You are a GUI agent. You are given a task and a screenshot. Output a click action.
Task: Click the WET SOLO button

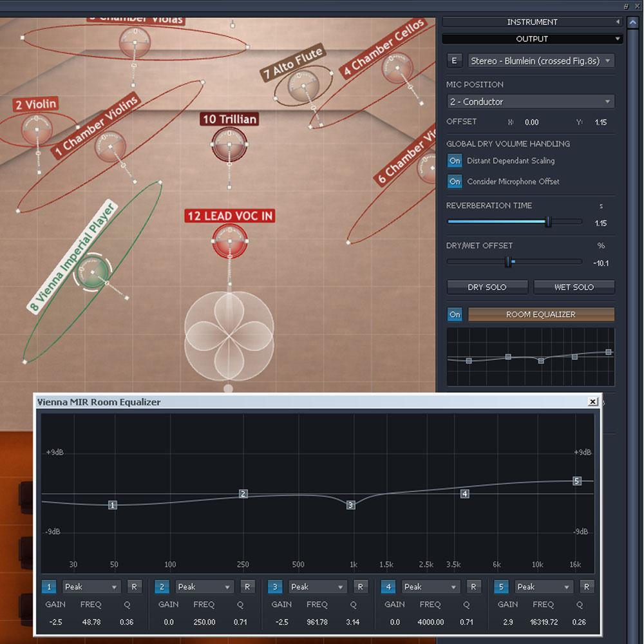[574, 287]
